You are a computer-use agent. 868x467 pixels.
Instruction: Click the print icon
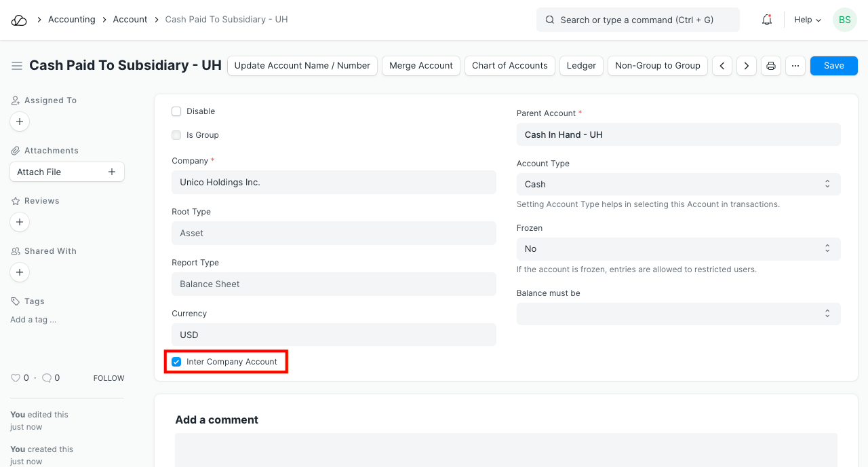tap(771, 66)
